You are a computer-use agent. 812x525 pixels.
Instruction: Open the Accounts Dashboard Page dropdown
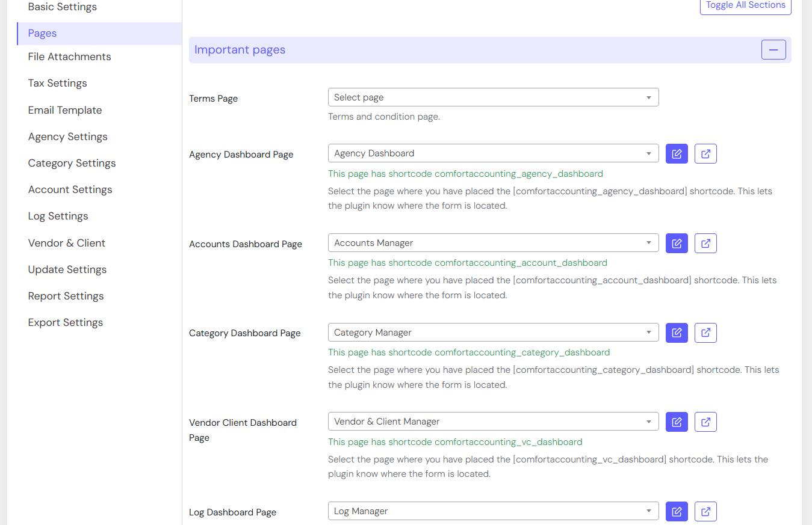pyautogui.click(x=493, y=243)
